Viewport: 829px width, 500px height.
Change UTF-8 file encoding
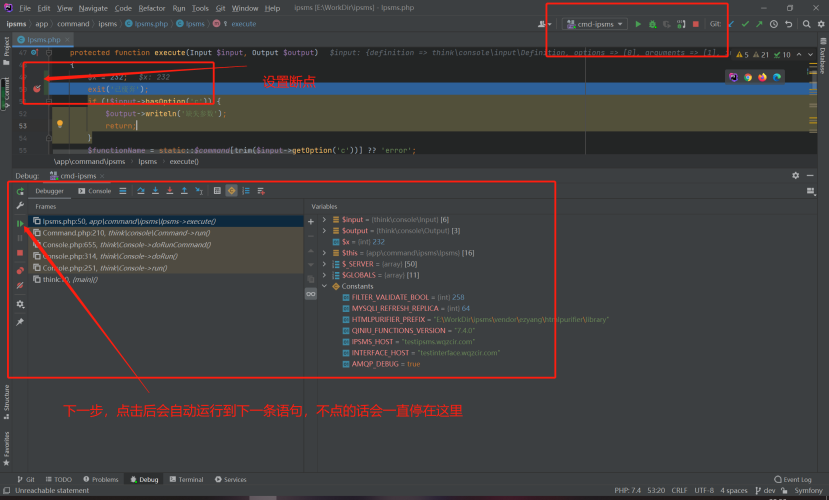[x=704, y=490]
